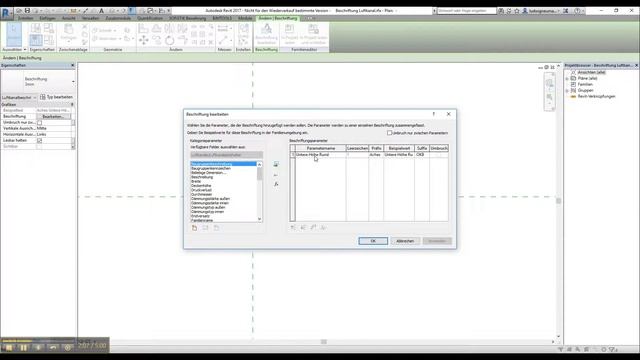The image size is (640, 360).
Task: Open Ansicht ribbon tab
Action: click(69, 18)
